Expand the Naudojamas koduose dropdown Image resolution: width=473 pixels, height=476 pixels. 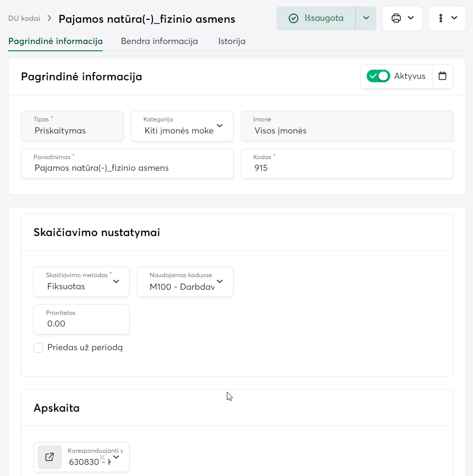220,282
